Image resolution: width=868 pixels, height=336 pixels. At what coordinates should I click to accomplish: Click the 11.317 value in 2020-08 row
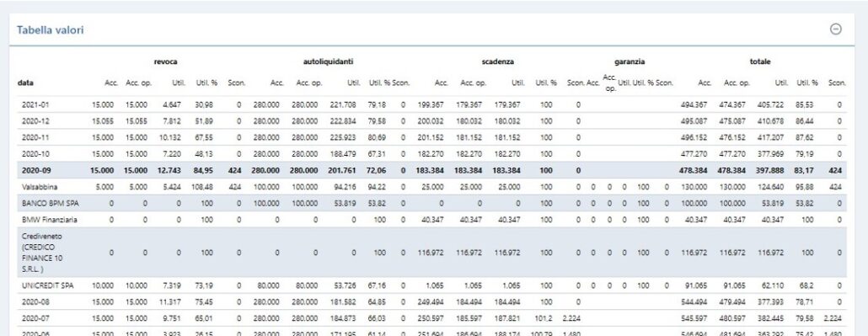point(170,302)
